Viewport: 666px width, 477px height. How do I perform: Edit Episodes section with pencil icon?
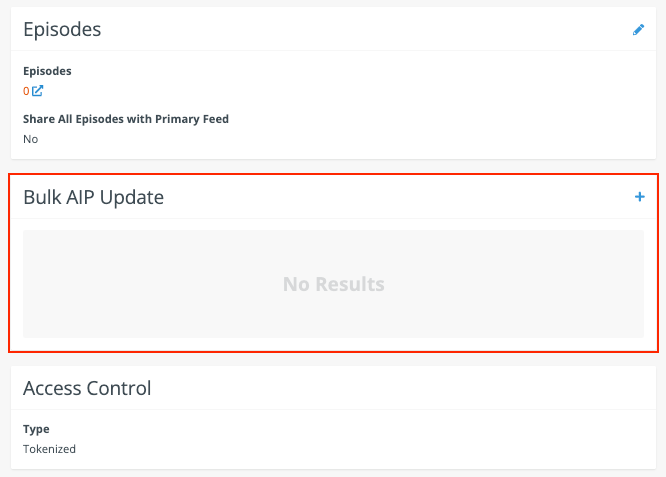[x=638, y=30]
